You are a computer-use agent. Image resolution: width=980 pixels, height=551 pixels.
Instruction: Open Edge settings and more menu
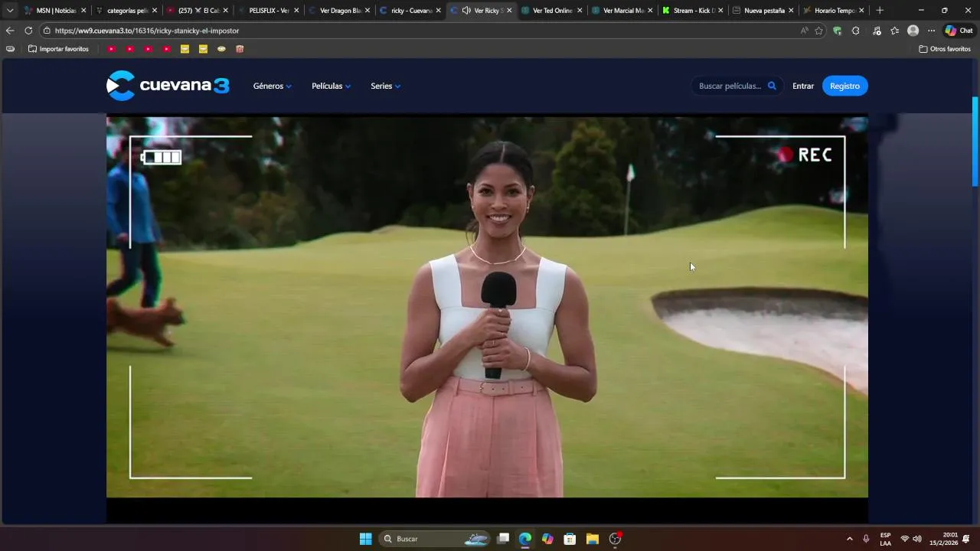931,31
